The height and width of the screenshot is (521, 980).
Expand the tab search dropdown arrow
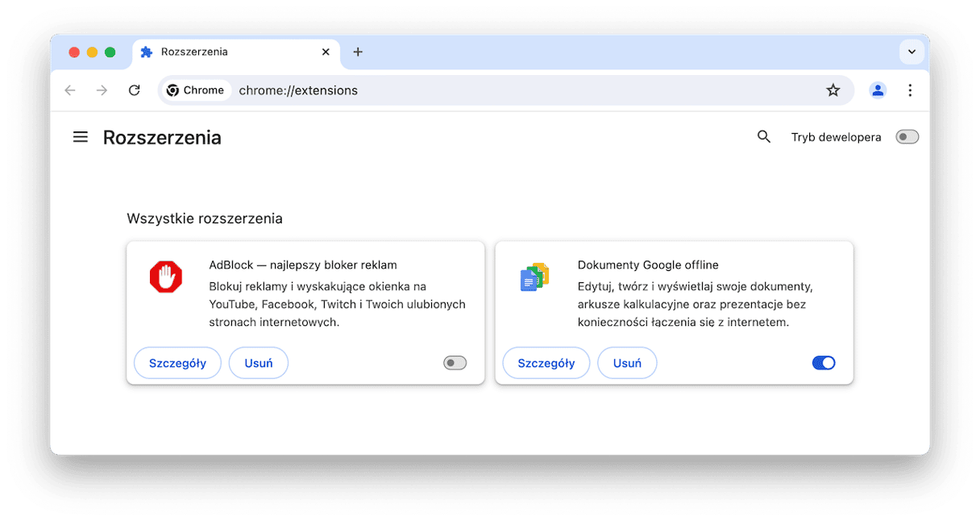911,52
